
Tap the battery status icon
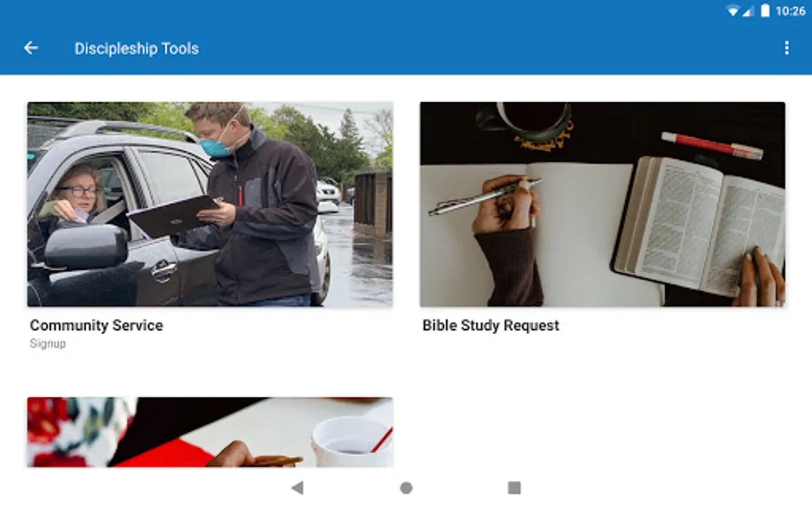pos(765,11)
